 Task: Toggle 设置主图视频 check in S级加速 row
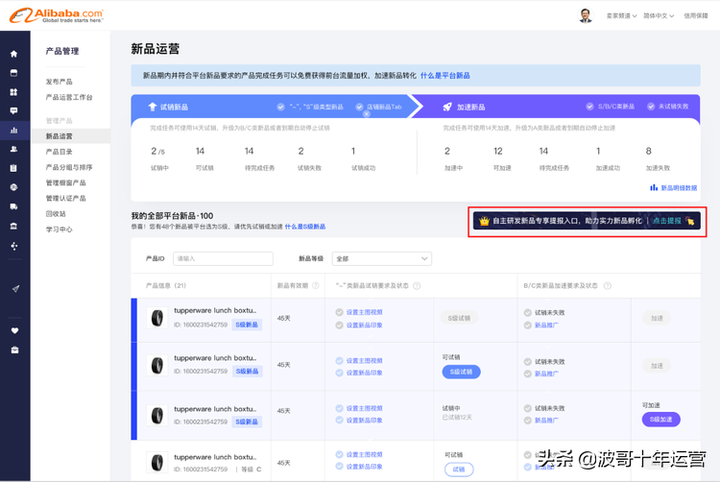tap(339, 408)
